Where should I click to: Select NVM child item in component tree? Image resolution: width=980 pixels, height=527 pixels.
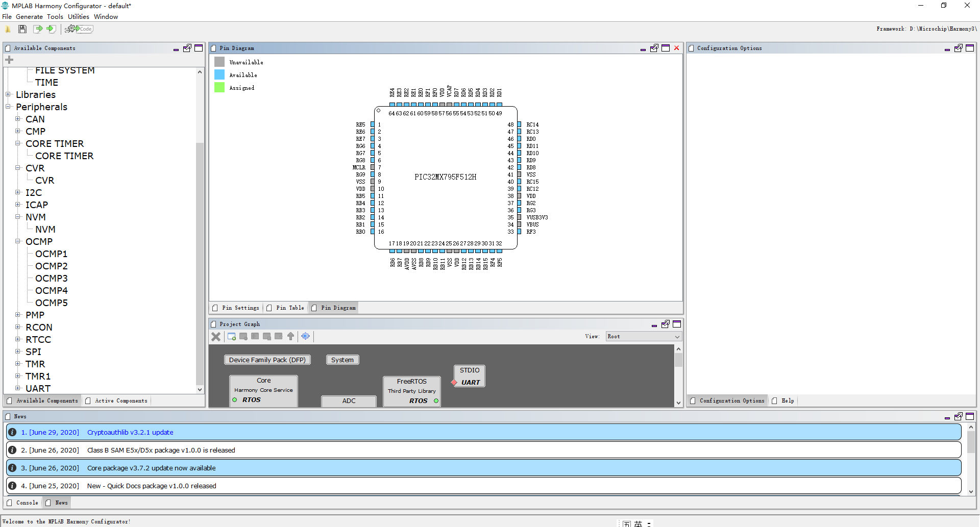tap(45, 229)
